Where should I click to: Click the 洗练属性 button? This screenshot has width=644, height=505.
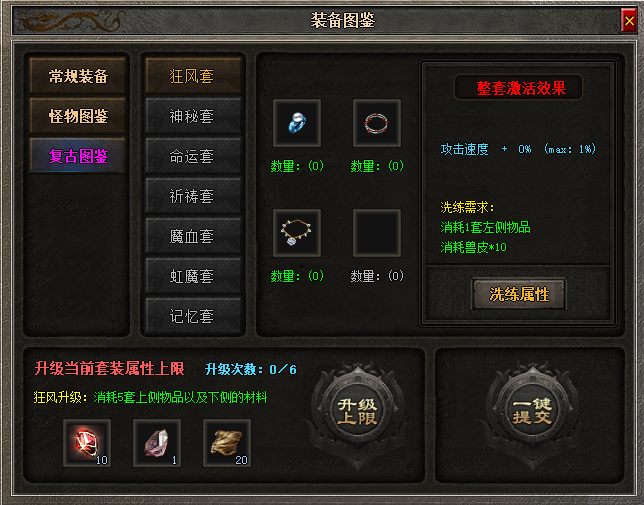(519, 294)
